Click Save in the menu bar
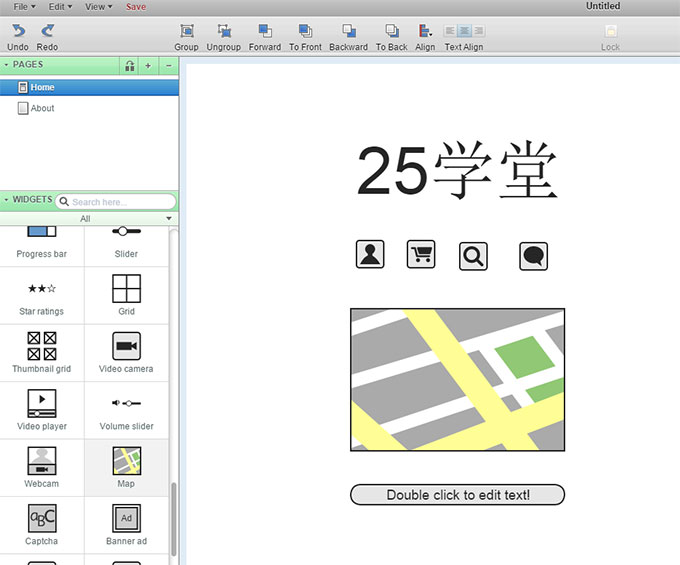 (136, 7)
